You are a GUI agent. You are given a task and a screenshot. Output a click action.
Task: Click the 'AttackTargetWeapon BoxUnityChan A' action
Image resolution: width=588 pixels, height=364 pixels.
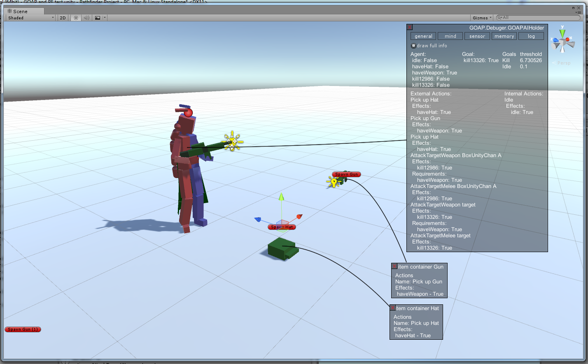[456, 155]
